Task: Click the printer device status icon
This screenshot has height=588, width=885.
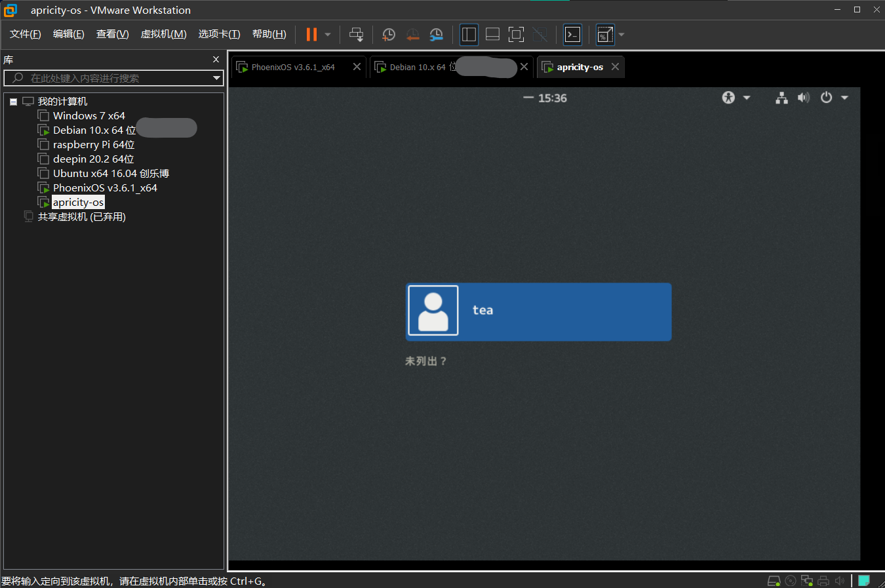Action: [x=823, y=581]
